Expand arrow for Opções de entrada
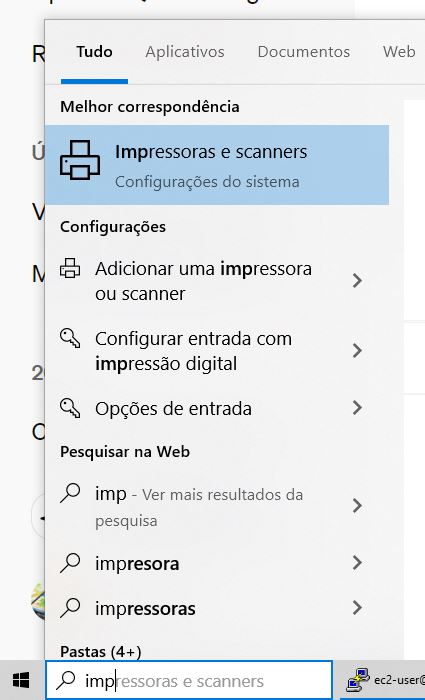This screenshot has height=700, width=425. click(357, 407)
